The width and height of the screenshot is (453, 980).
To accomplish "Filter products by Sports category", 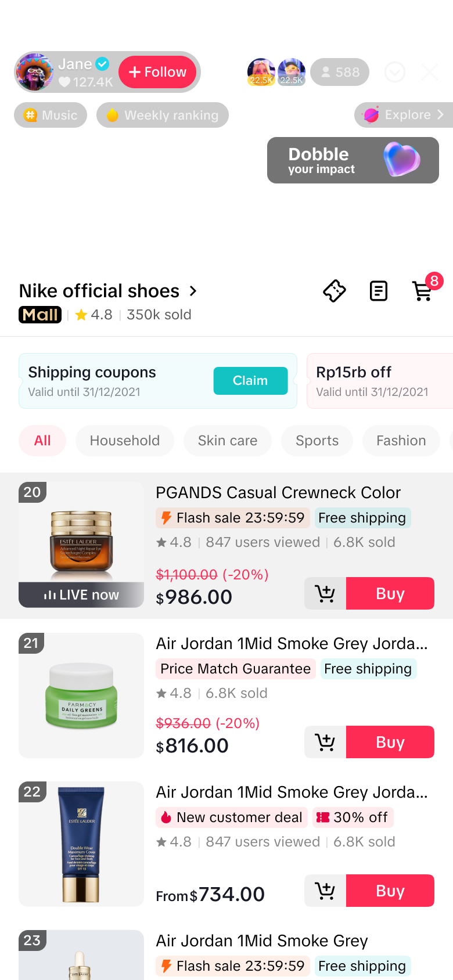I will pyautogui.click(x=317, y=441).
